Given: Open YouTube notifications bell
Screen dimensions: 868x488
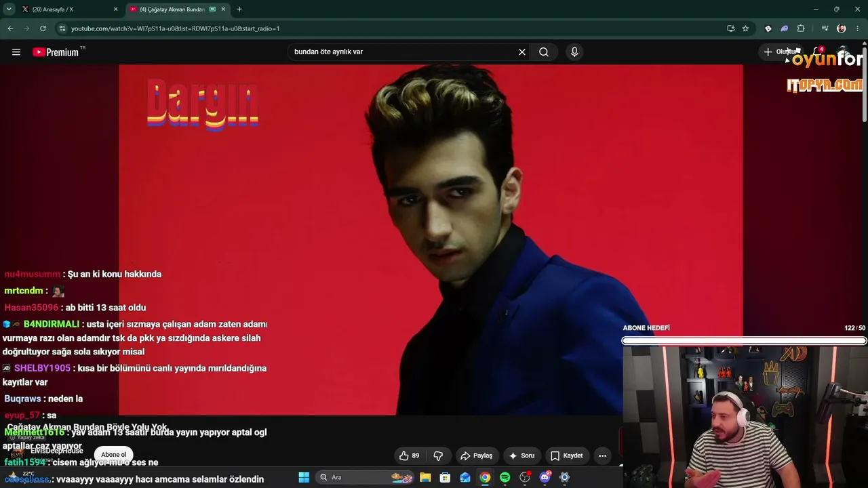Looking at the screenshot, I should (x=817, y=52).
